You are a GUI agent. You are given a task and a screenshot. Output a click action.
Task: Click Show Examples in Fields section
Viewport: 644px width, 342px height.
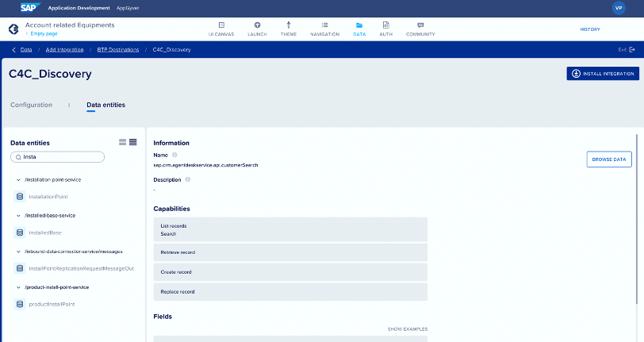click(408, 329)
